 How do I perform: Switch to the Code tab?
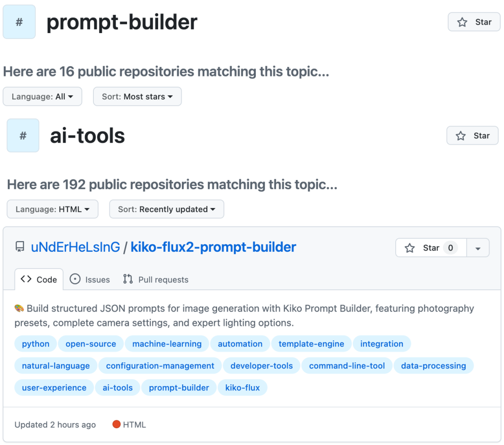pos(39,279)
